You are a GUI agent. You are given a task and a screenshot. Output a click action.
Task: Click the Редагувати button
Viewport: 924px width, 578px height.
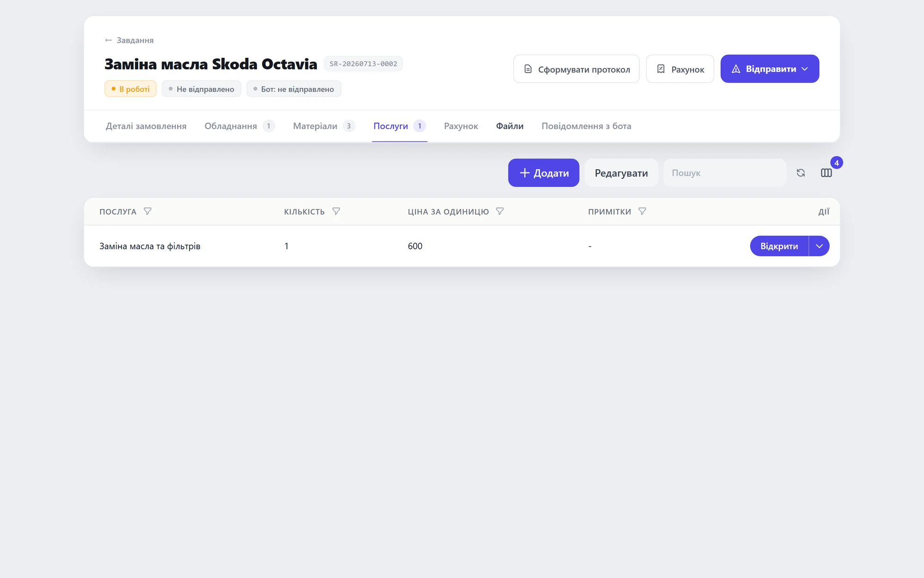[621, 173]
